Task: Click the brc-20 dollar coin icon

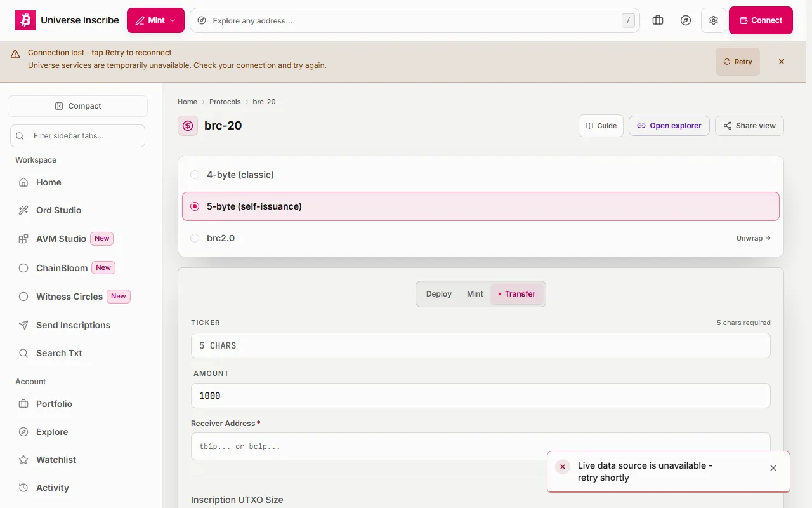Action: (x=188, y=126)
